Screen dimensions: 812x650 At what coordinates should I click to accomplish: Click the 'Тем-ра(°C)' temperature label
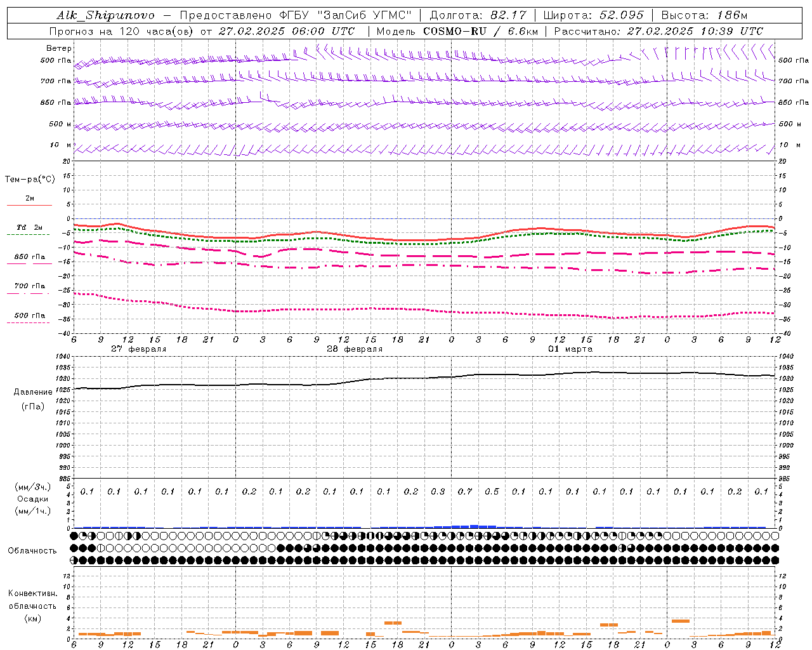(30, 180)
